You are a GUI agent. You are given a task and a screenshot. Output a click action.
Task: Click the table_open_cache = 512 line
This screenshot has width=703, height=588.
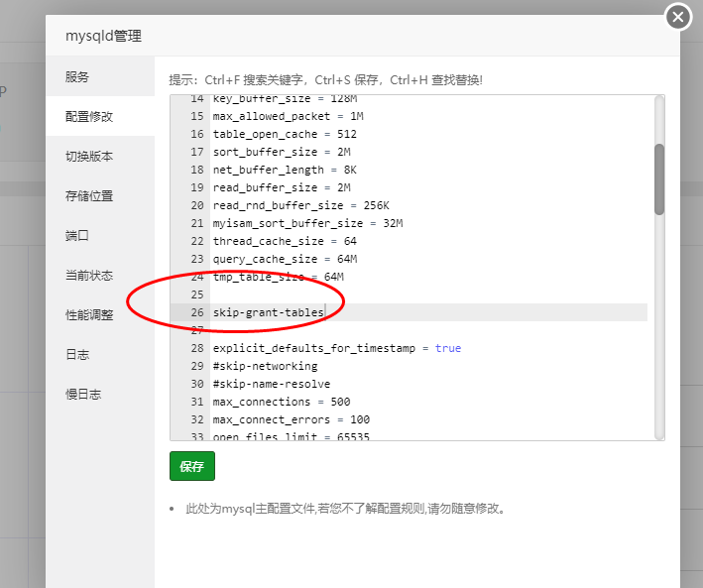[285, 134]
